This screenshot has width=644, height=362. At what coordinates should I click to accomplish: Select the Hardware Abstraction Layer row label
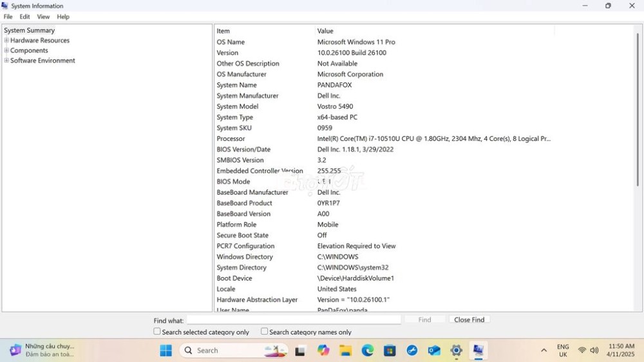click(257, 300)
